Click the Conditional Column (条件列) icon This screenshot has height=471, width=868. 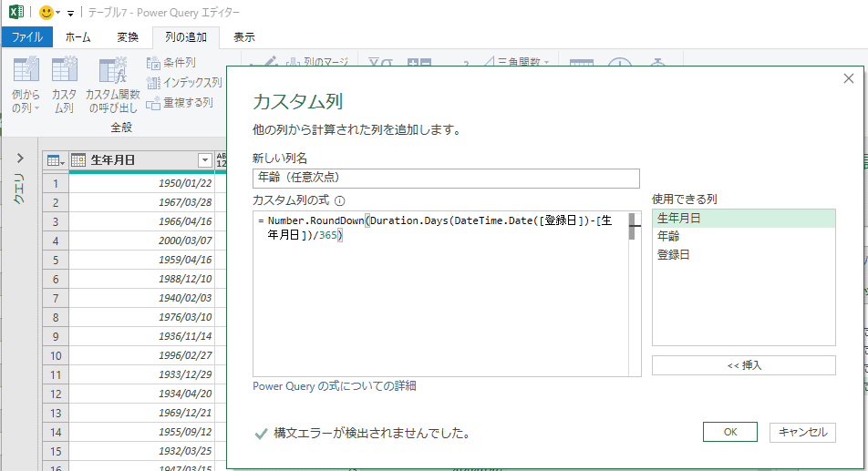(x=153, y=63)
